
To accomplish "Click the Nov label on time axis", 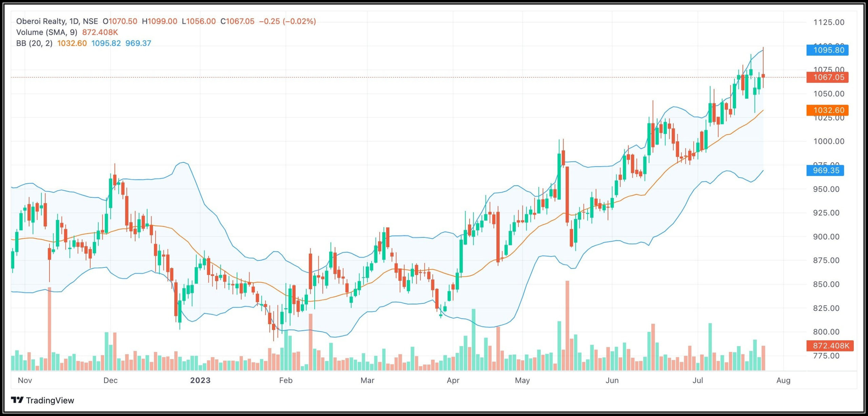I will click(25, 380).
